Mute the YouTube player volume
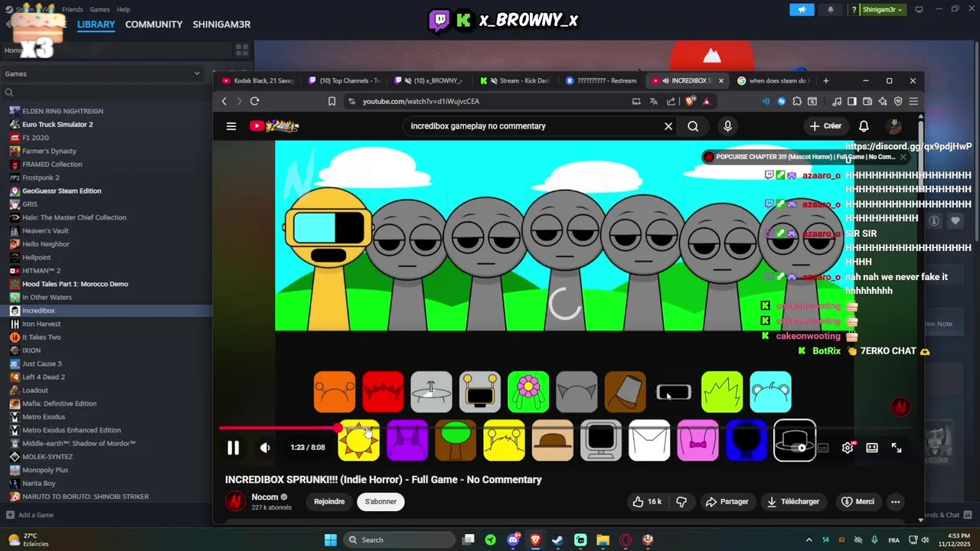Image resolution: width=980 pixels, height=551 pixels. (265, 448)
